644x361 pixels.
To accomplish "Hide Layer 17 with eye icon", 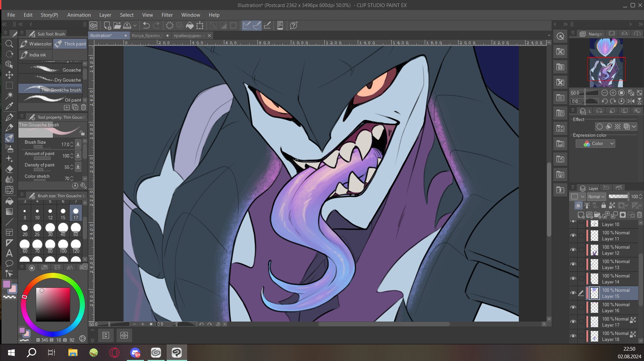I will (x=573, y=322).
